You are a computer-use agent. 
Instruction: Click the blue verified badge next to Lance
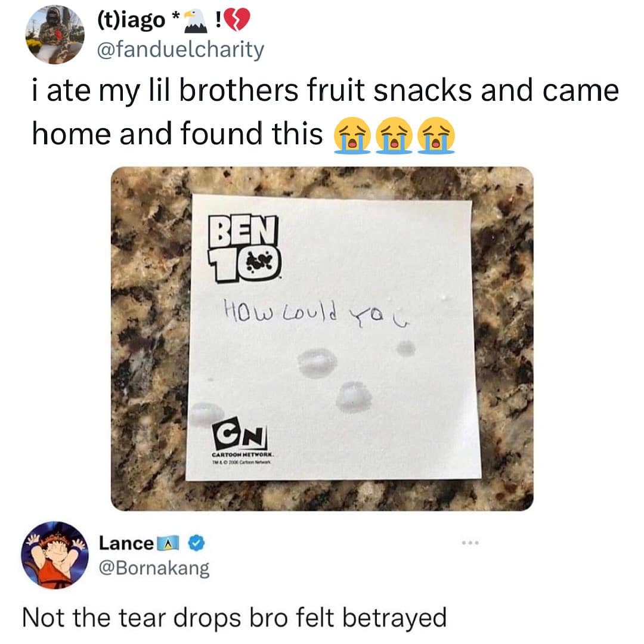click(196, 543)
